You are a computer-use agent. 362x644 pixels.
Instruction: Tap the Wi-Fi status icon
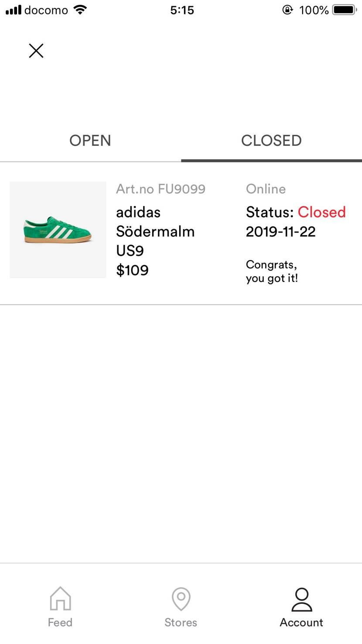click(x=80, y=10)
